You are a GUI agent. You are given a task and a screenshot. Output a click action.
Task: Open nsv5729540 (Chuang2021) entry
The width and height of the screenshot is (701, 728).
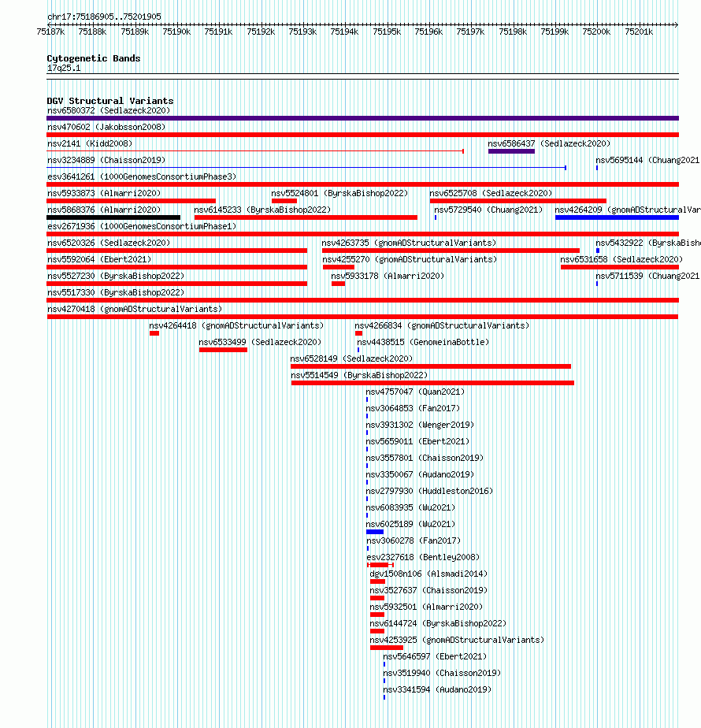click(488, 210)
